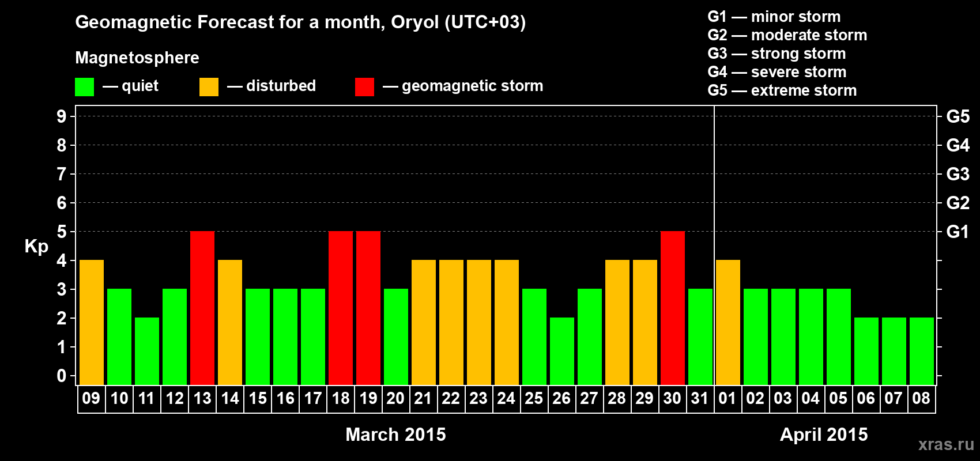
Task: Select the orange bar for March 09
Action: 92,322
